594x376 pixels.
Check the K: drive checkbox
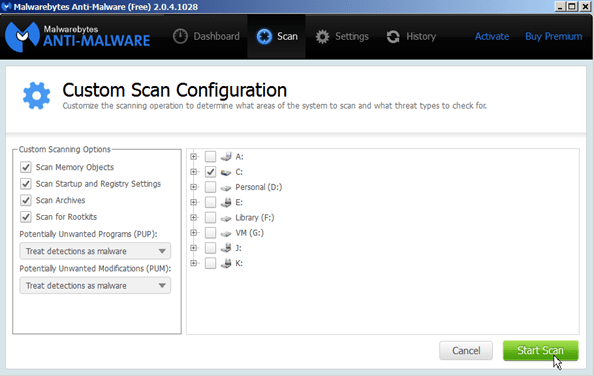[x=210, y=263]
